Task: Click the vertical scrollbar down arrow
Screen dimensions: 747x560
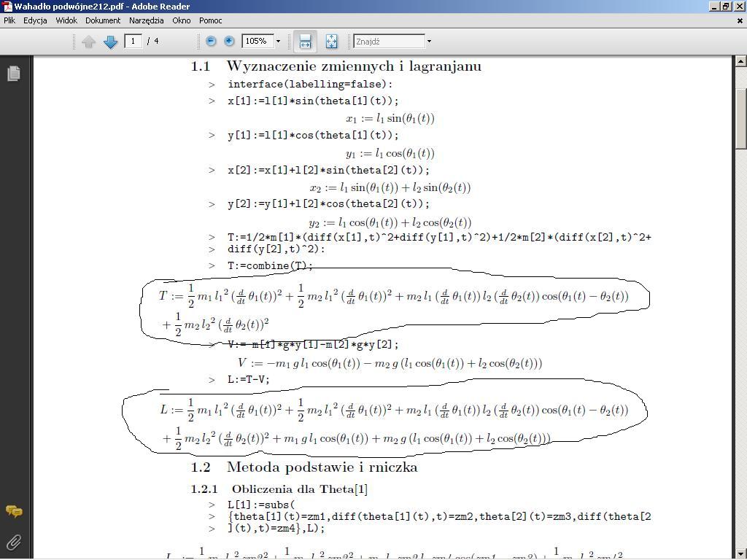Action: click(740, 553)
